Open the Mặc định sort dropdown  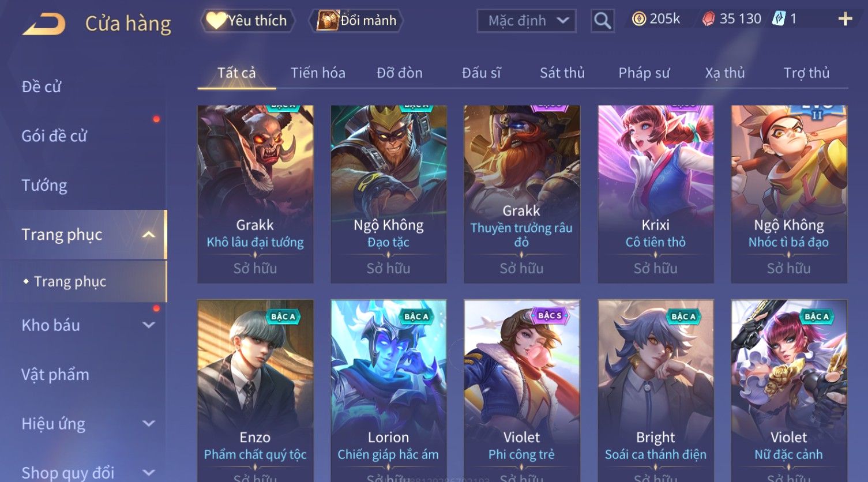526,21
